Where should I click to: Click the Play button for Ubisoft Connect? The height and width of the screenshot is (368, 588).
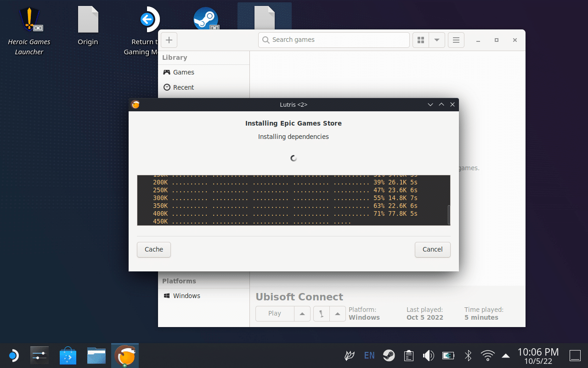(275, 314)
